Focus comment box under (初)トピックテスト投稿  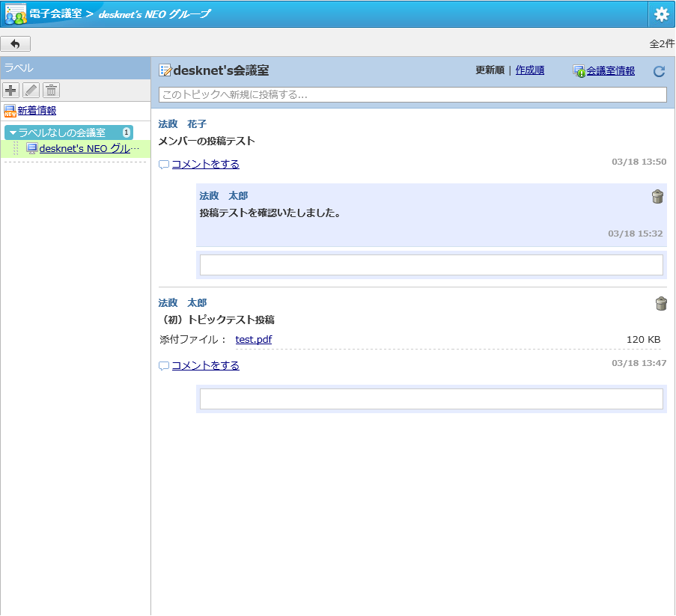tap(431, 399)
